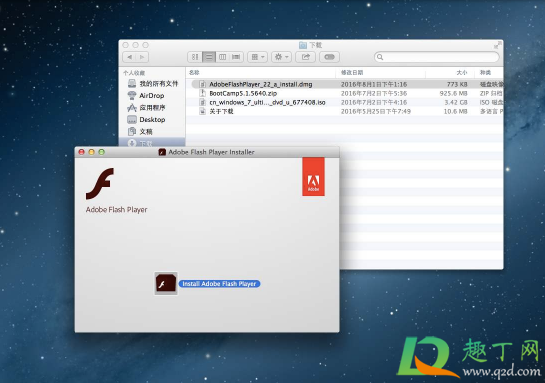Click fullscreen button of Finder window
The width and height of the screenshot is (545, 383).
497,45
